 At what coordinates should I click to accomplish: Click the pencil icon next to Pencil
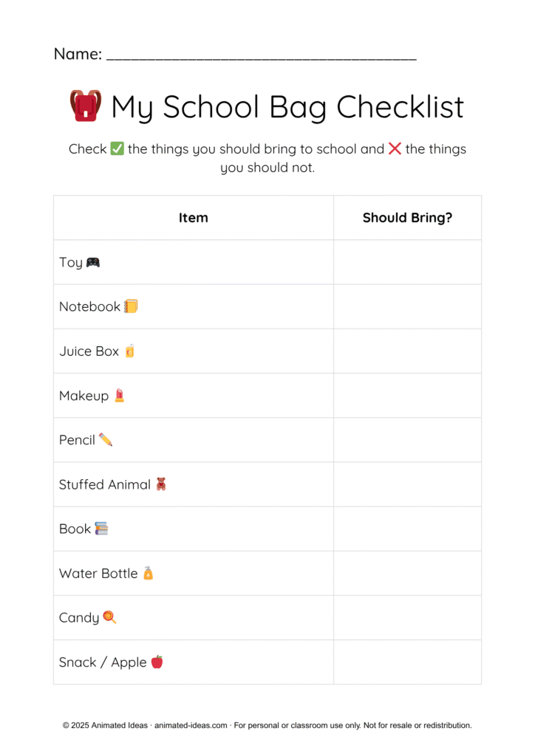pyautogui.click(x=106, y=440)
